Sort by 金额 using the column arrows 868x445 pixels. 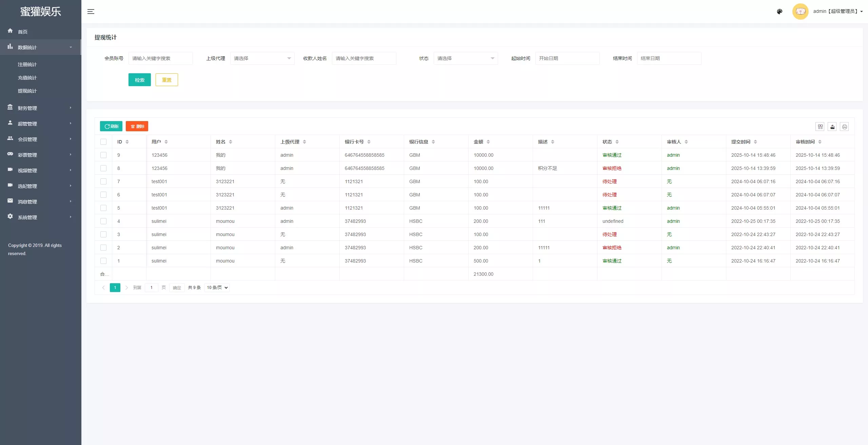coord(488,142)
